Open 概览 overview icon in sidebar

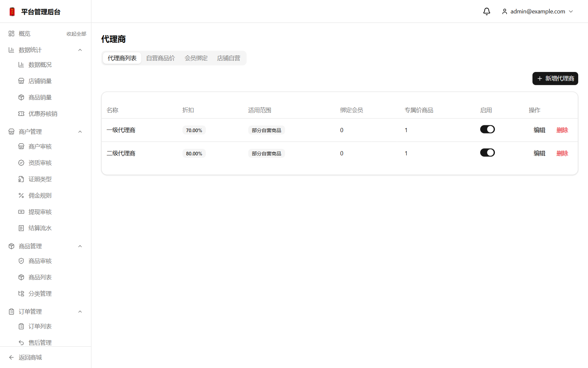11,33
